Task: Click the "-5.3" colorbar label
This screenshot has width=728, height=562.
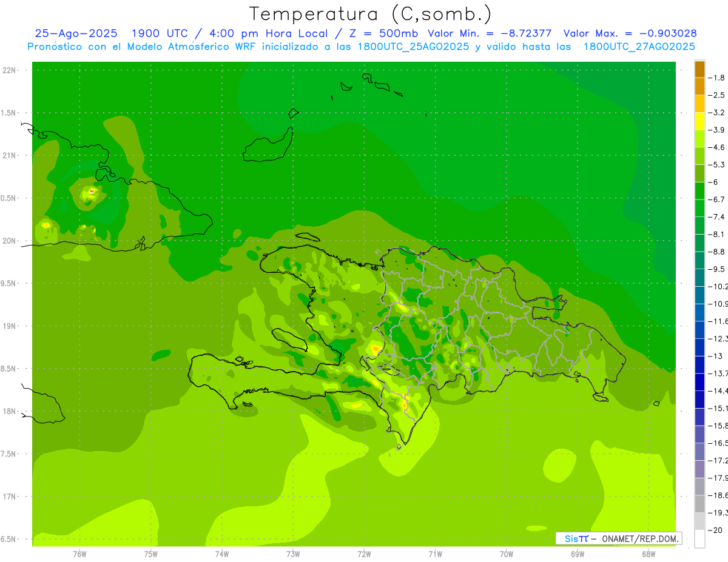Action: coord(717,164)
